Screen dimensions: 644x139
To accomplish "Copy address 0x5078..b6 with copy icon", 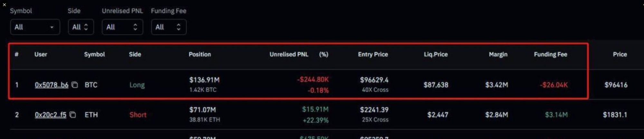I will coord(75,85).
